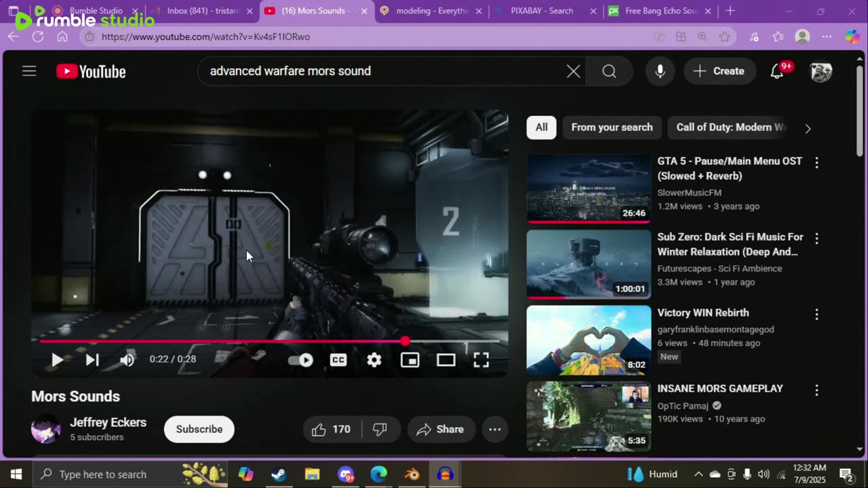The height and width of the screenshot is (488, 868).
Task: Open browser home page
Action: coord(62,37)
